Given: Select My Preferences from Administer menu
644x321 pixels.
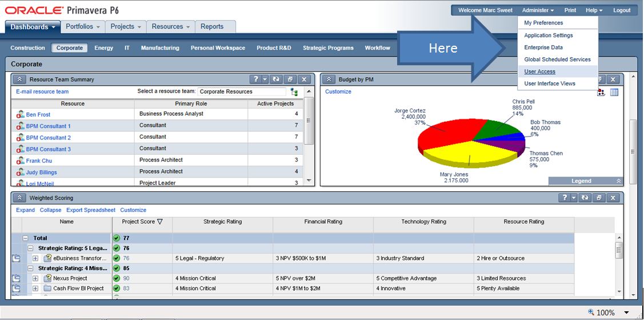Looking at the screenshot, I should (x=543, y=23).
